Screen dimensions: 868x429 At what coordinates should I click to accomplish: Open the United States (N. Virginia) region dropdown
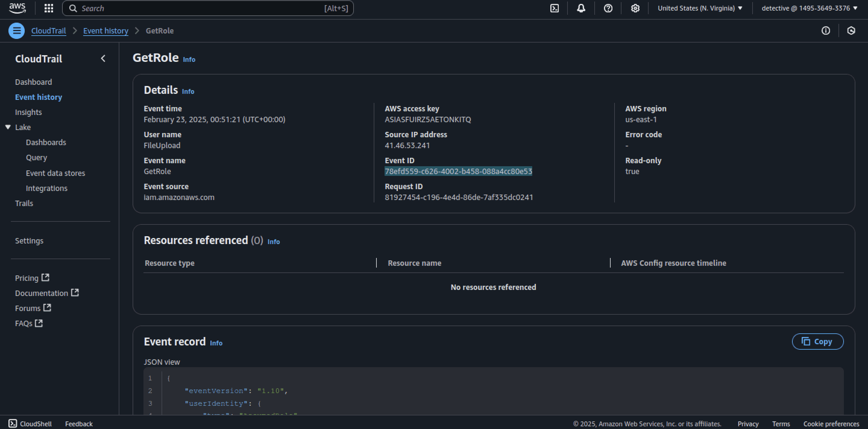700,8
